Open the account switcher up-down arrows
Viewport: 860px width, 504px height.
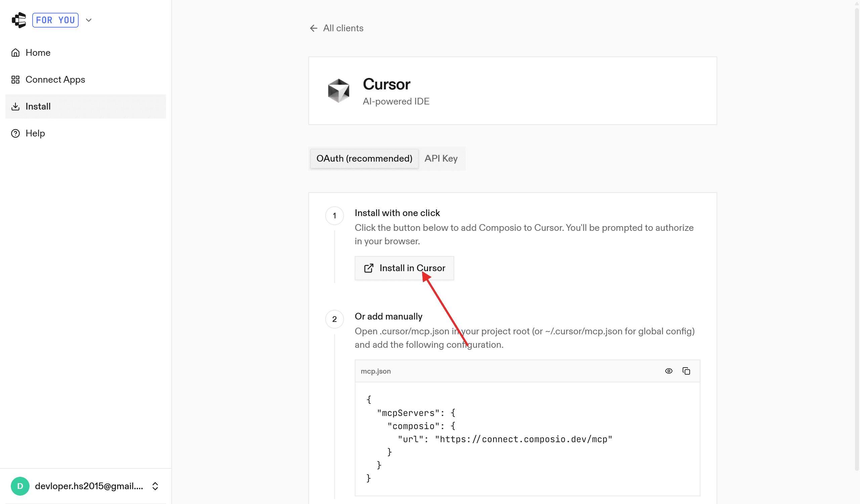coord(155,486)
